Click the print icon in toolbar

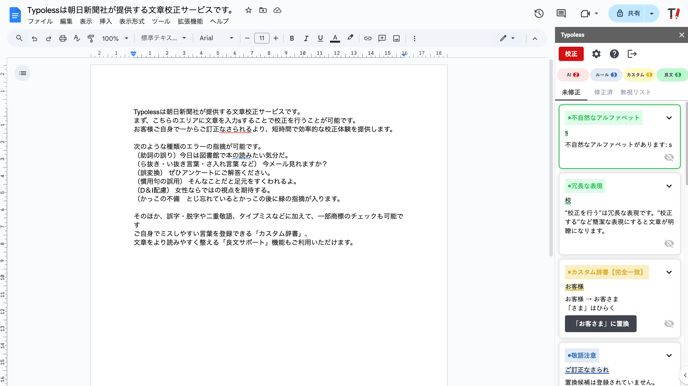[63, 39]
